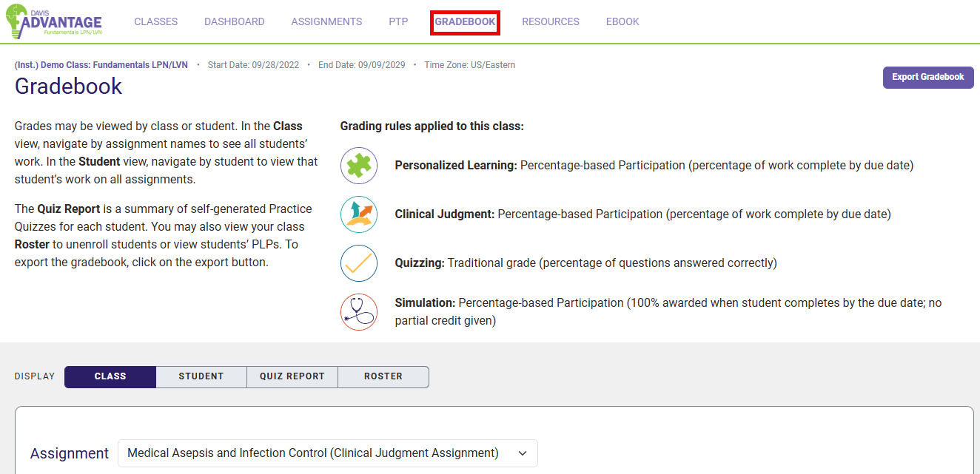
Task: Switch display to Class view
Action: coord(110,376)
